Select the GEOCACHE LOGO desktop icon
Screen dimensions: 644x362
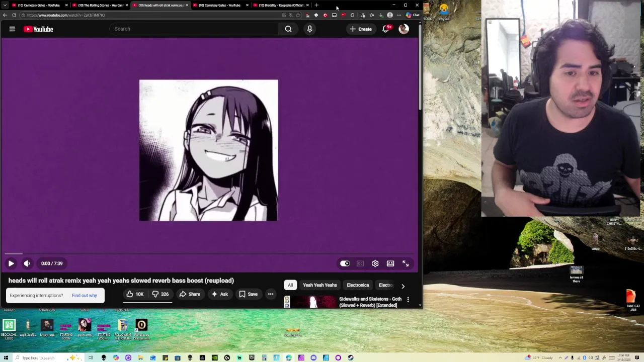click(9, 328)
